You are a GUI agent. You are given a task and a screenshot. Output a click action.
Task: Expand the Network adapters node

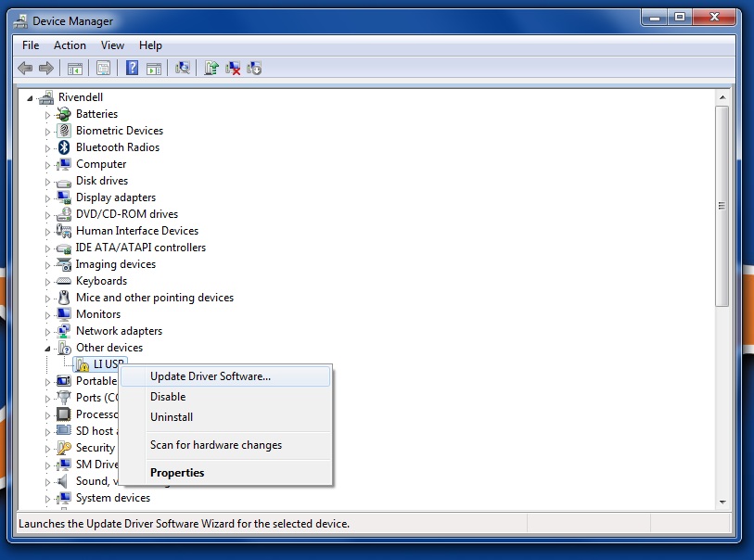48,331
